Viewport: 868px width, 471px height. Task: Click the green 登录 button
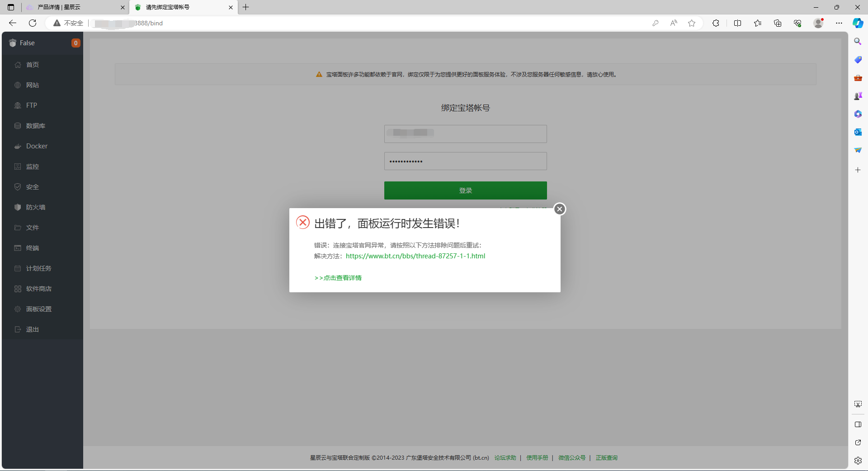tap(466, 190)
